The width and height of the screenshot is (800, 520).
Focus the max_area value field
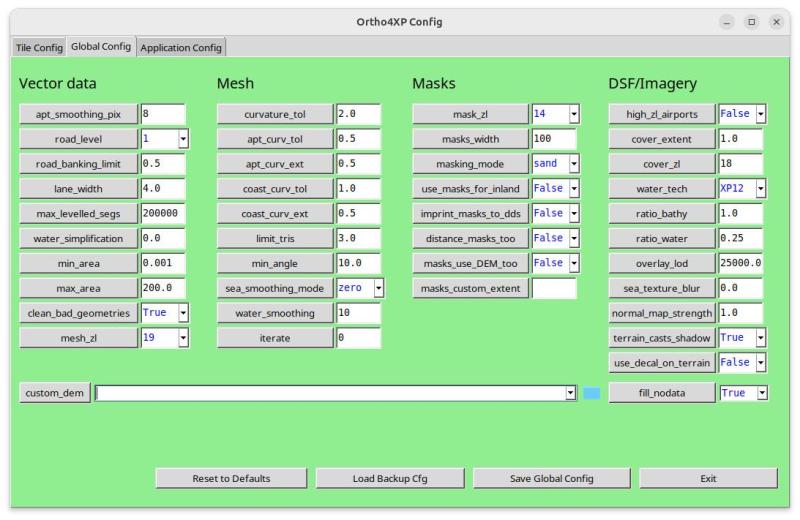pyautogui.click(x=163, y=288)
